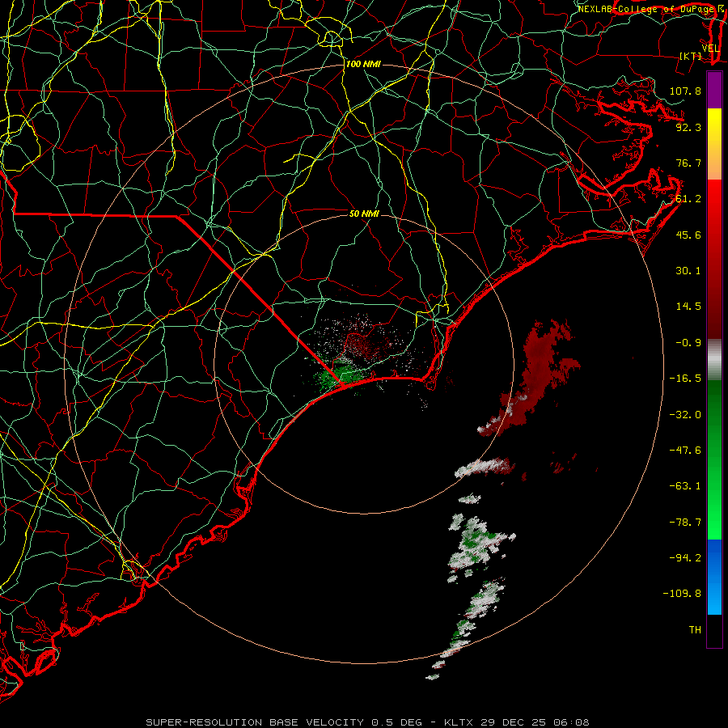The image size is (728, 728).
Task: Click the 100 NMI range ring label
Action: (x=363, y=64)
